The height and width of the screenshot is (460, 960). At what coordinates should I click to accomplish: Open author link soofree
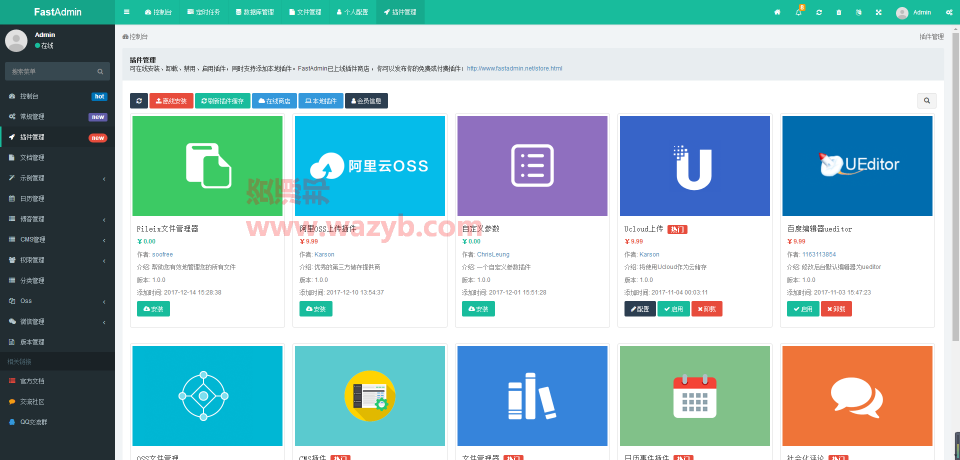(x=161, y=254)
